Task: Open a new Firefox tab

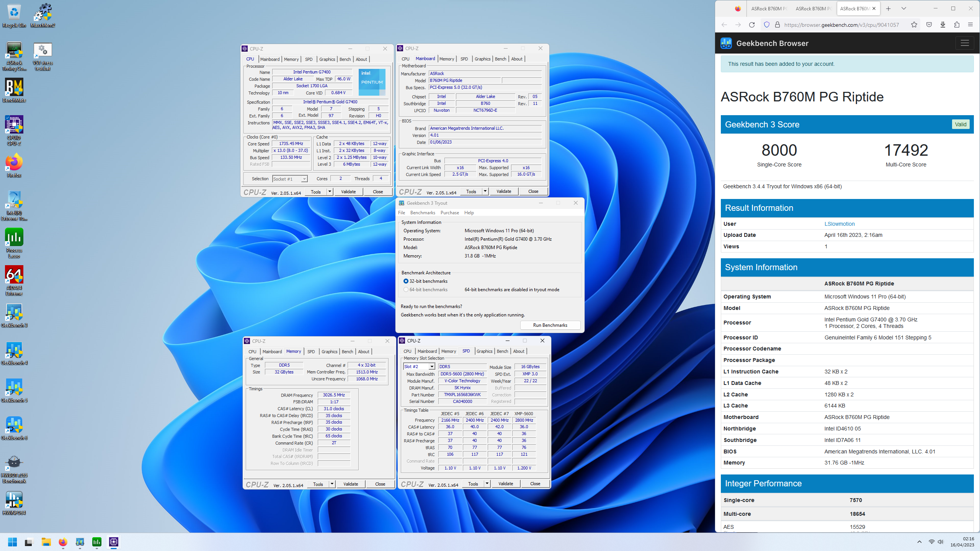Action: (x=888, y=8)
